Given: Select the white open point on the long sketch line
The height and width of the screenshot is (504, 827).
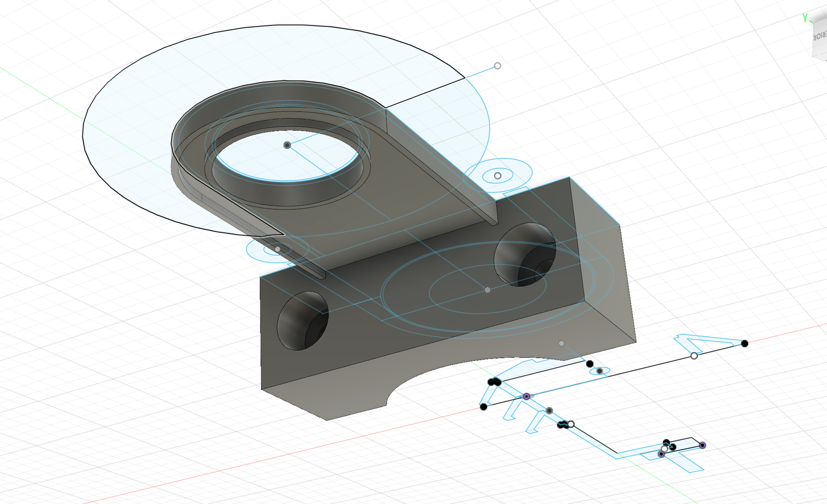Looking at the screenshot, I should 694,356.
